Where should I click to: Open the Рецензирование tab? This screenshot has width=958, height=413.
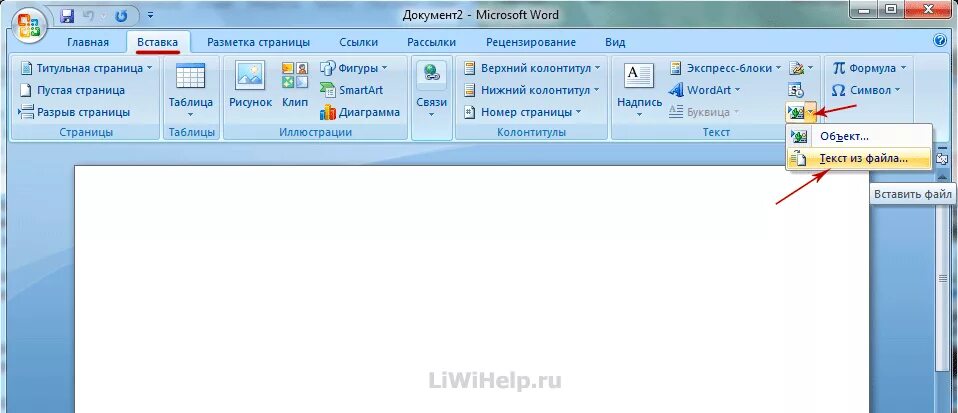click(x=531, y=42)
